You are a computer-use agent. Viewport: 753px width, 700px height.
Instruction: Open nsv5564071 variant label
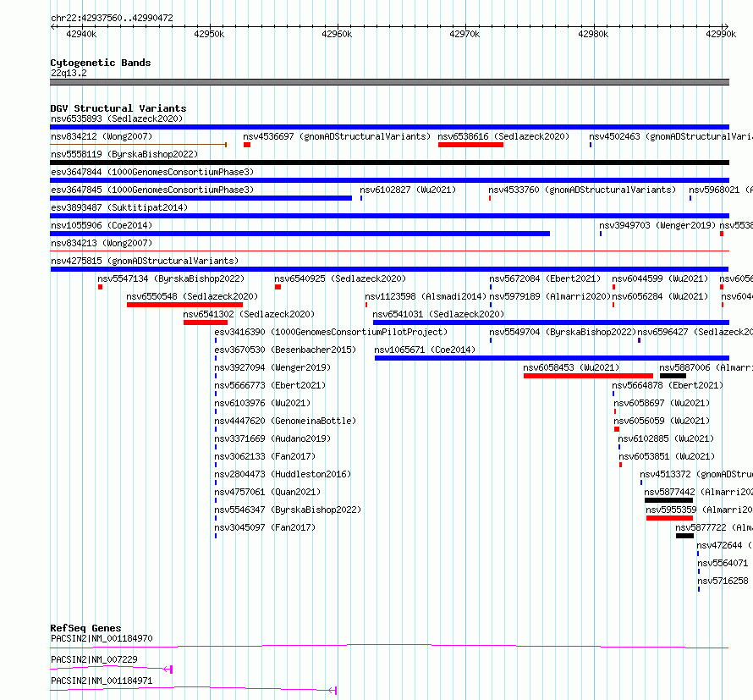pyautogui.click(x=723, y=563)
